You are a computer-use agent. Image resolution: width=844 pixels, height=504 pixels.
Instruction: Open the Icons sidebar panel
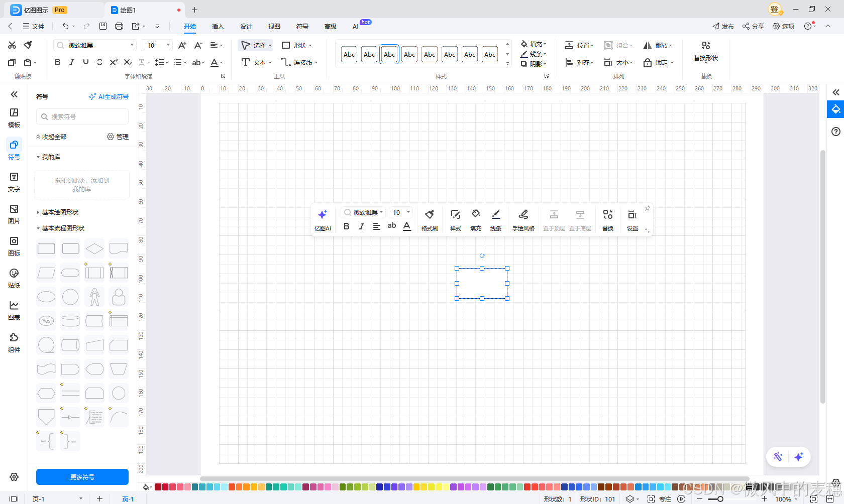(14, 246)
